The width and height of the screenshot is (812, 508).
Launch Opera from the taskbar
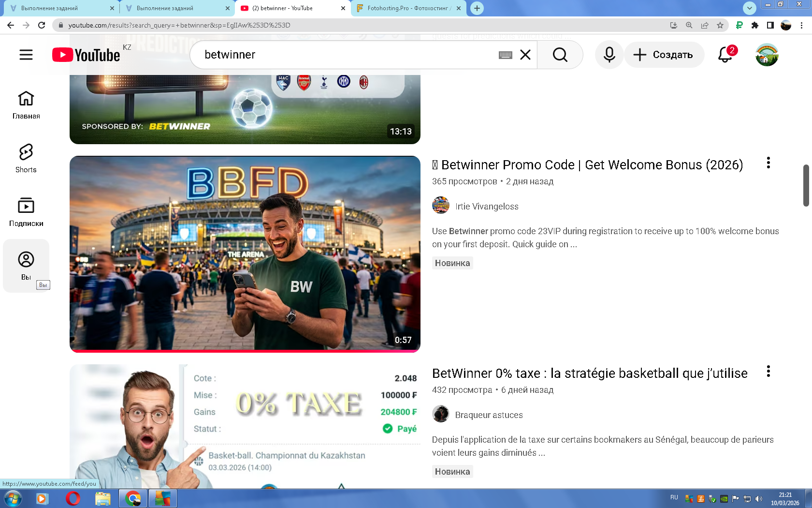[x=72, y=498]
